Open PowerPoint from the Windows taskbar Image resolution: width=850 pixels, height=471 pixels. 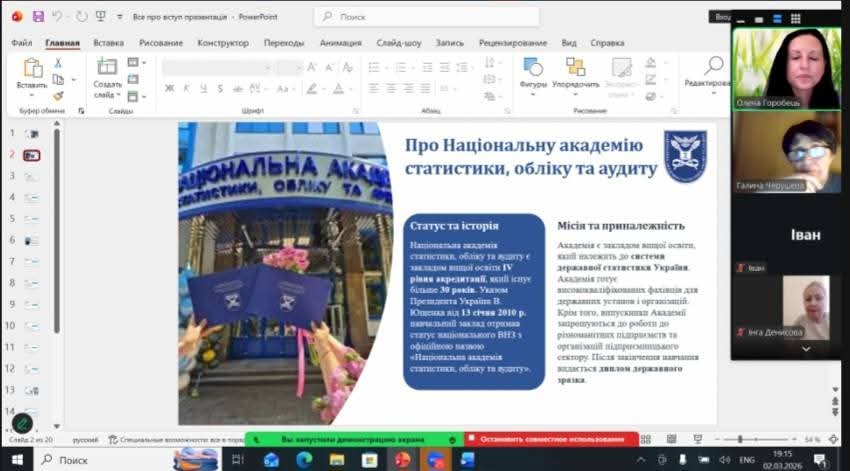402,459
